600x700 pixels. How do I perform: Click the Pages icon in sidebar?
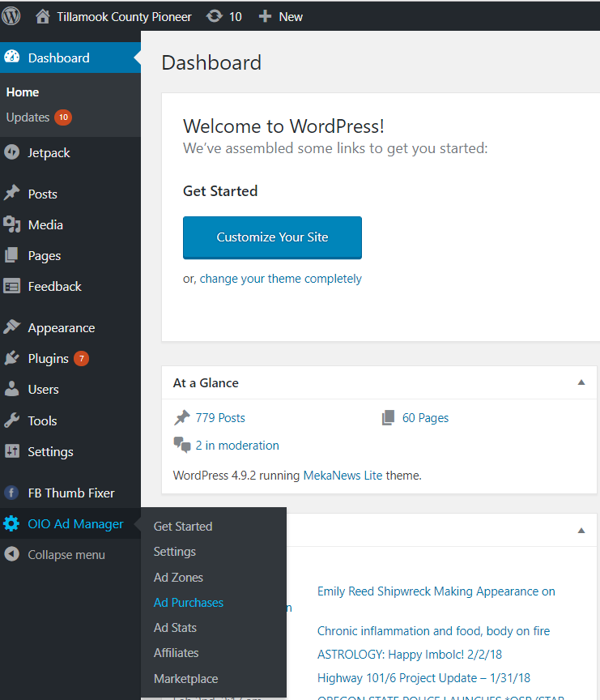11,255
